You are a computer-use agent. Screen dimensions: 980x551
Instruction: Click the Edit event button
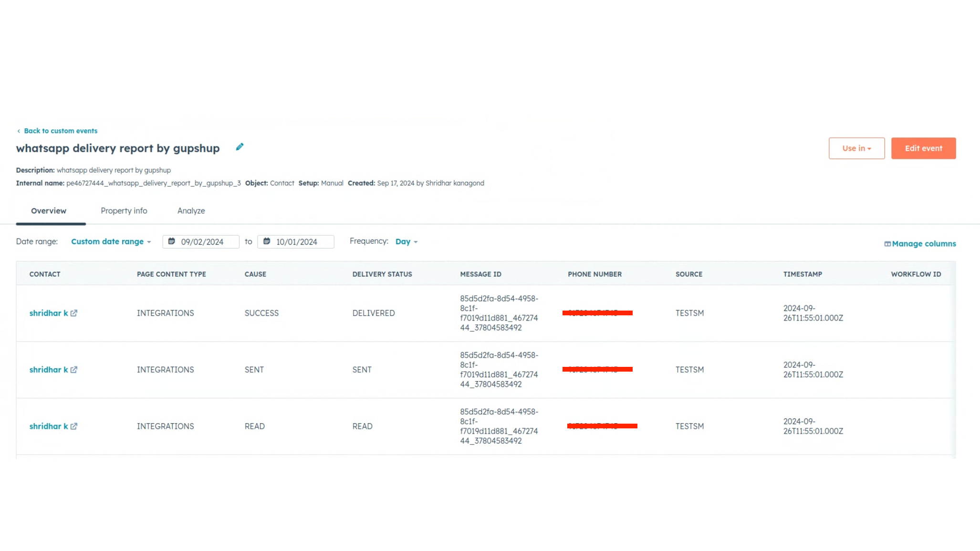click(x=923, y=148)
